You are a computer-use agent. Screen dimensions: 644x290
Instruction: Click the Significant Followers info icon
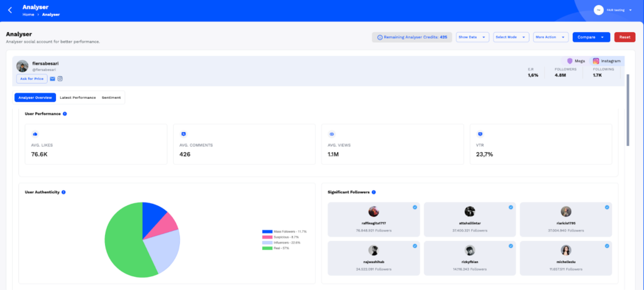pyautogui.click(x=374, y=192)
